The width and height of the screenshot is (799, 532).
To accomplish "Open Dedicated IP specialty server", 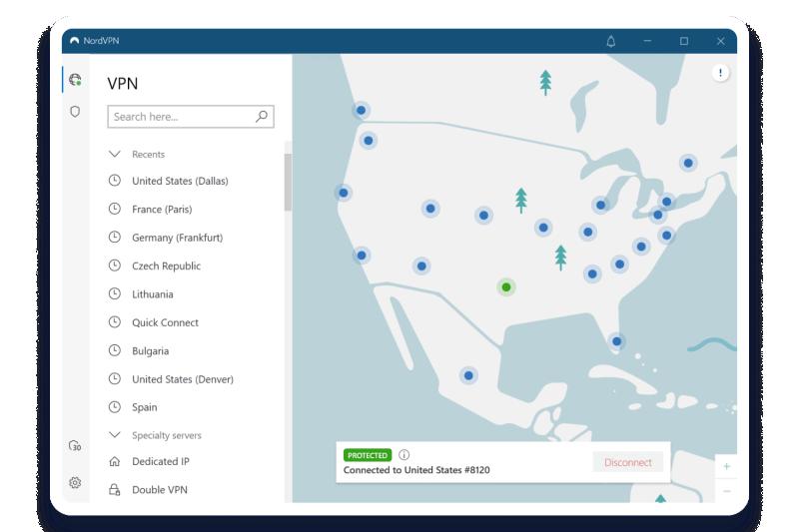I will (161, 461).
